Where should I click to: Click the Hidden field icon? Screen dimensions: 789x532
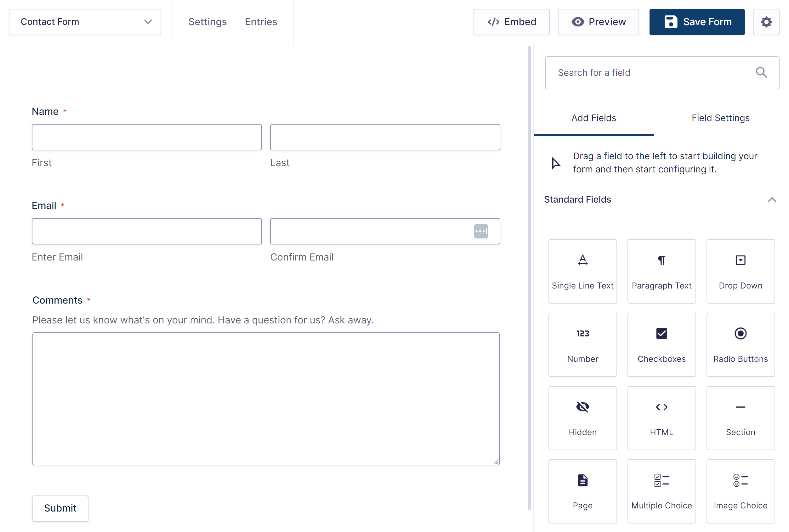(582, 407)
